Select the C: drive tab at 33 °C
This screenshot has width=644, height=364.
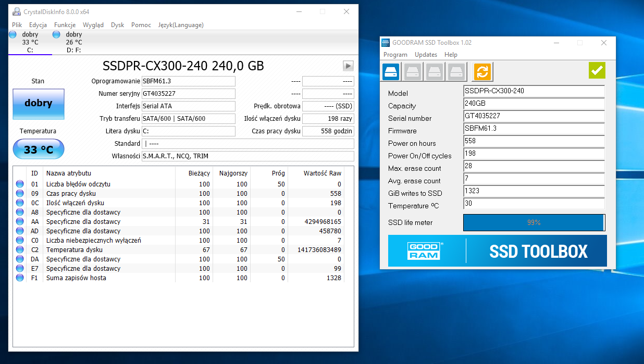[x=30, y=42]
